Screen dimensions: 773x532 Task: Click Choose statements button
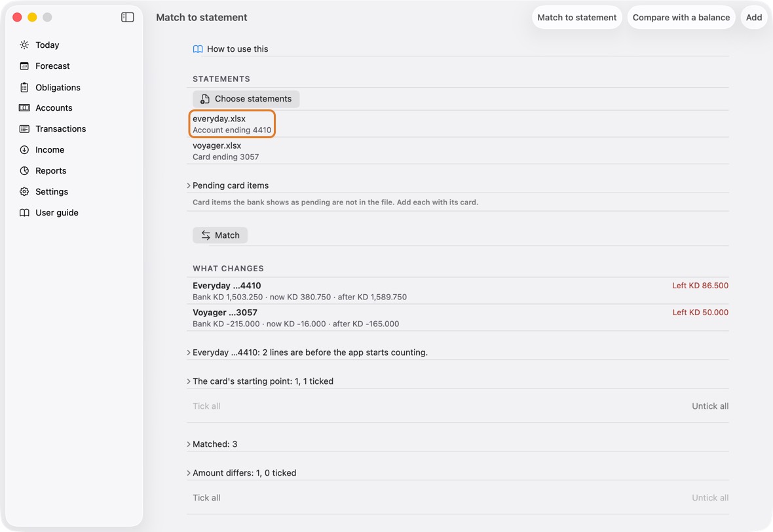[x=246, y=99]
